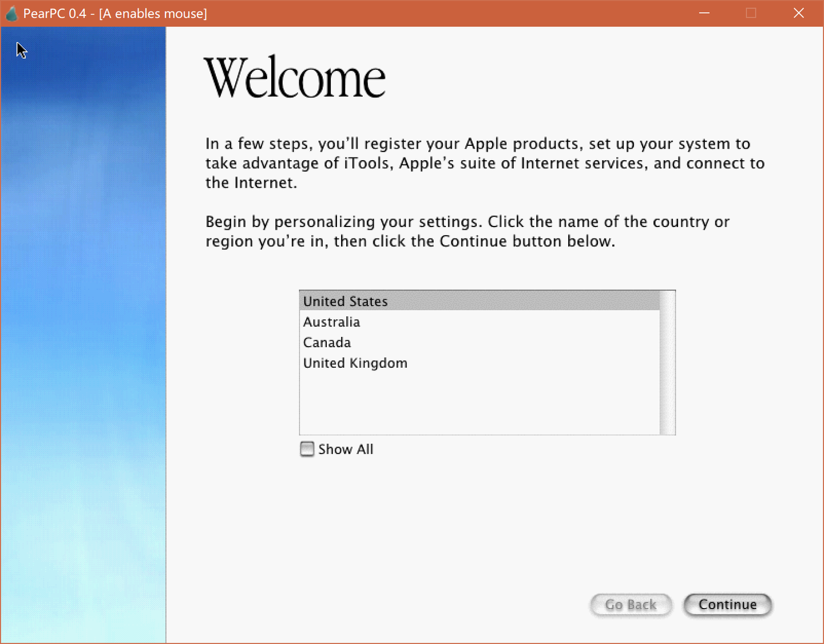Click the Show All label text
The image size is (824, 644).
click(346, 449)
